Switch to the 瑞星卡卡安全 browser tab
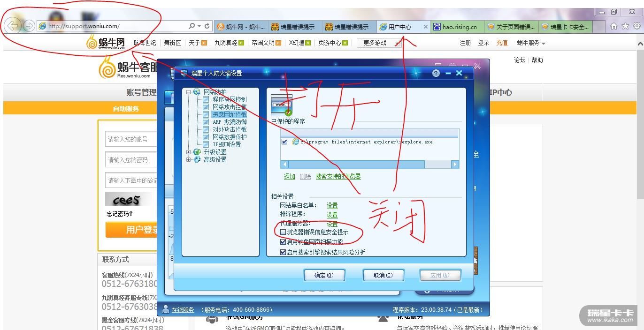This screenshot has width=644, height=330. click(566, 27)
